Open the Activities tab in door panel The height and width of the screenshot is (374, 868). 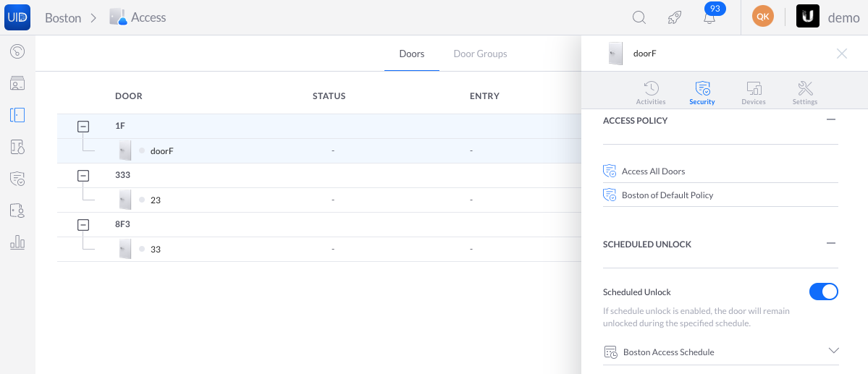651,93
